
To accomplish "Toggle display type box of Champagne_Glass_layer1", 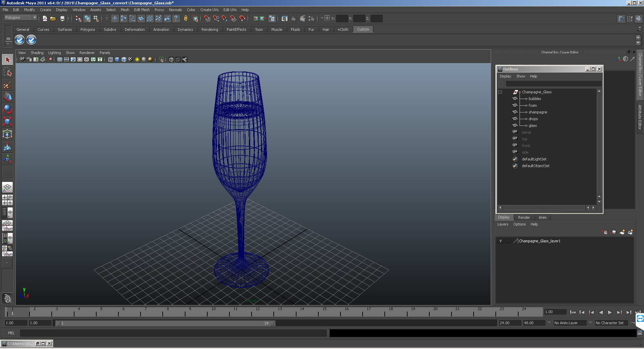I will (x=508, y=241).
